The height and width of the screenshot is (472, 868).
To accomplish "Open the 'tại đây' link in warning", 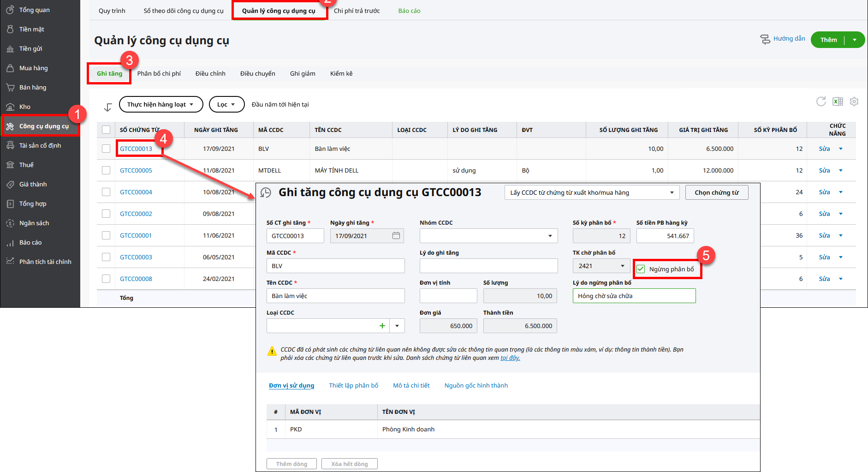I will point(510,358).
